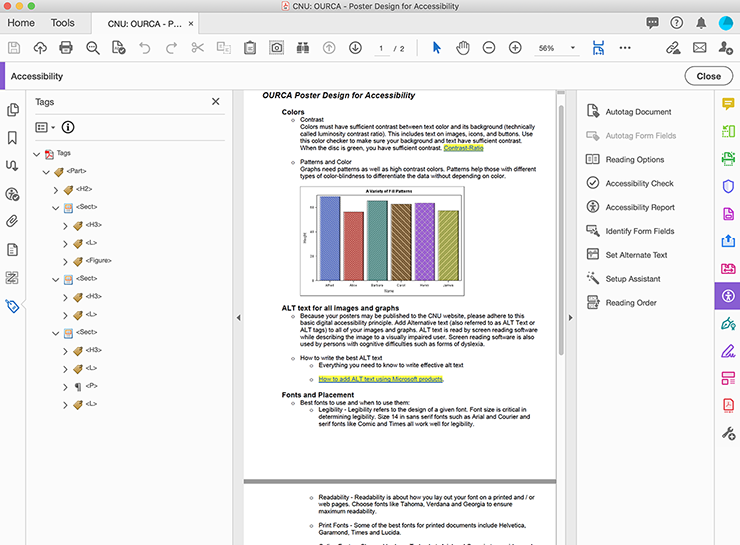Screen dimensions: 740x545
Task: Open the Page Thumbnails panel icon
Action: tap(13, 110)
